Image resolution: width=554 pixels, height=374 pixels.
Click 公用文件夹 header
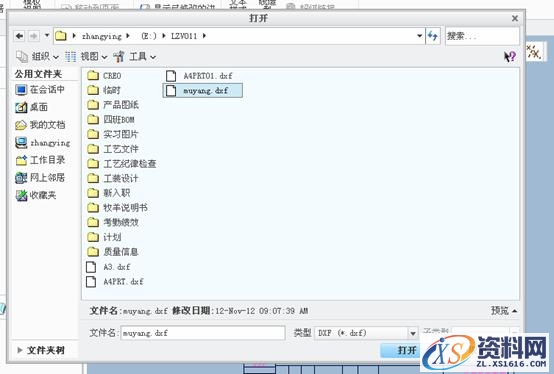tap(38, 74)
